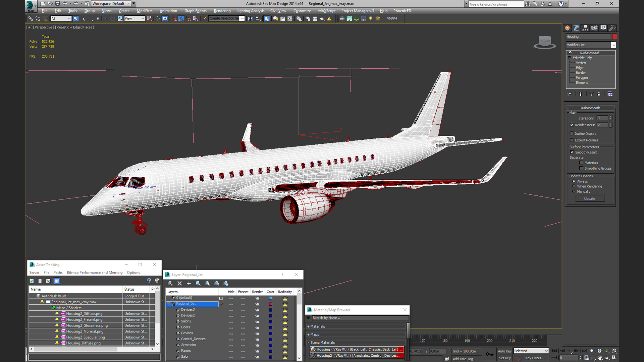644x362 pixels.
Task: Enable Explicit Normals checkbox
Action: point(572,140)
